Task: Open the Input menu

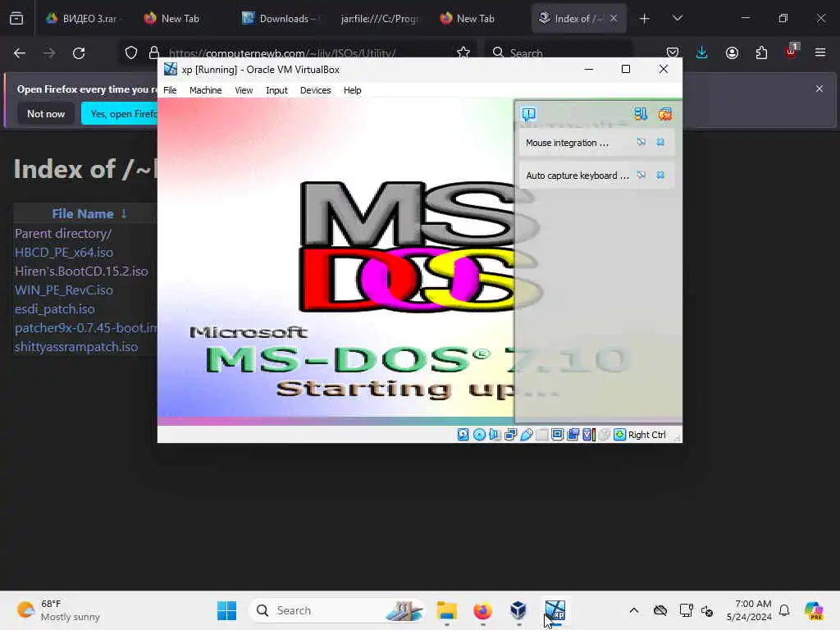Action: [x=276, y=90]
